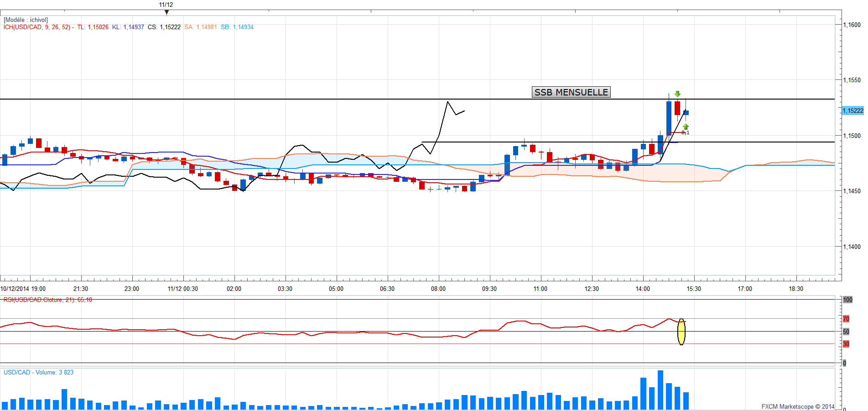Screen dimensions: 868x411
Task: Click the 06:30 time axis label
Action: pyautogui.click(x=387, y=289)
